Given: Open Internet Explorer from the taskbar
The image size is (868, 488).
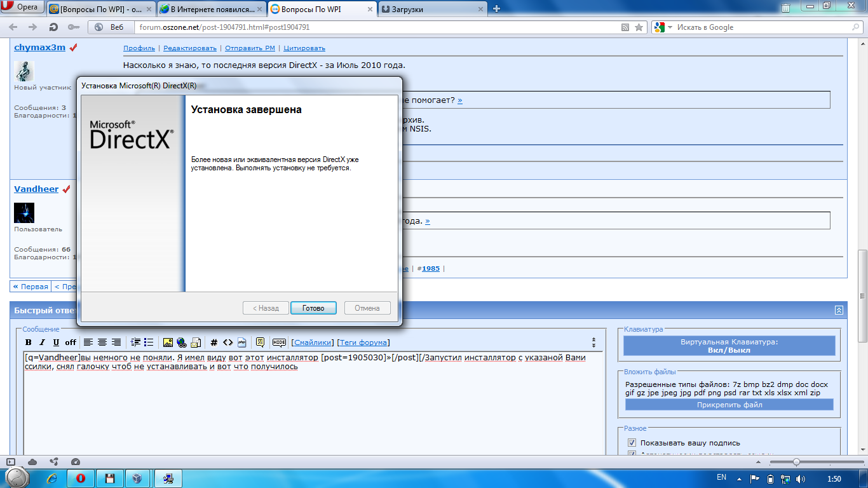Looking at the screenshot, I should (x=53, y=478).
